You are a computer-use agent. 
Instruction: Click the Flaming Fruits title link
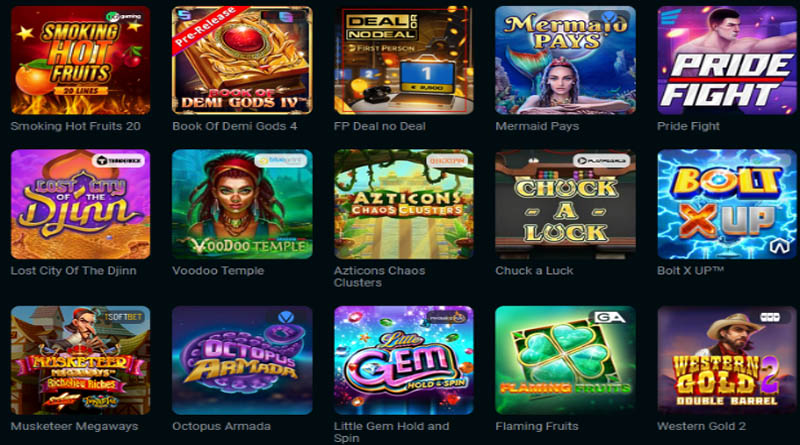537,426
